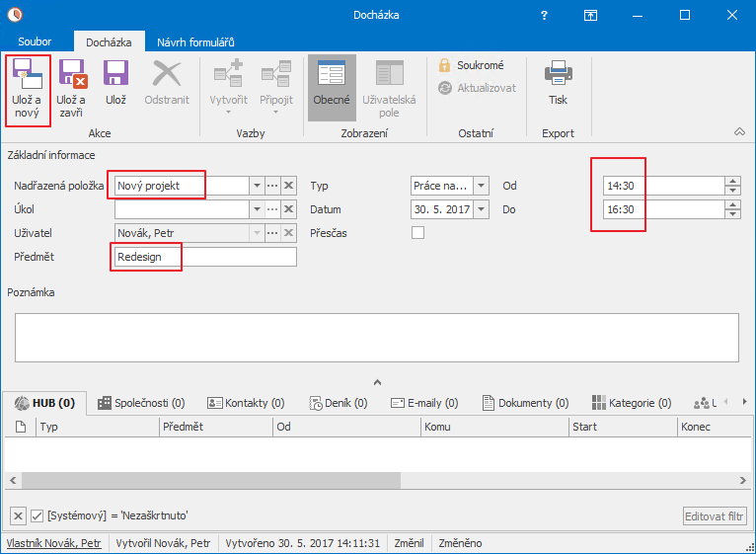Sort by the Komu column header
756x554 pixels.
494,427
